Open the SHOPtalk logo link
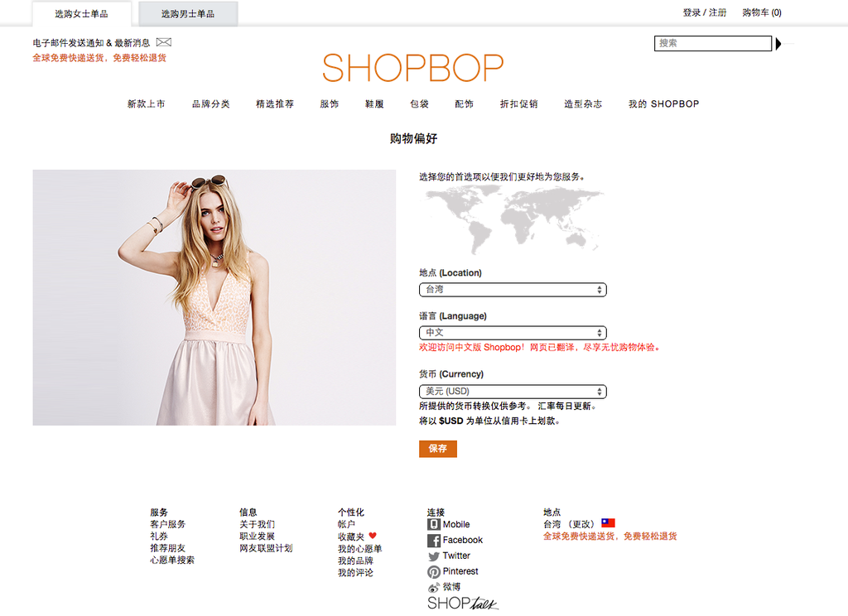 click(462, 603)
